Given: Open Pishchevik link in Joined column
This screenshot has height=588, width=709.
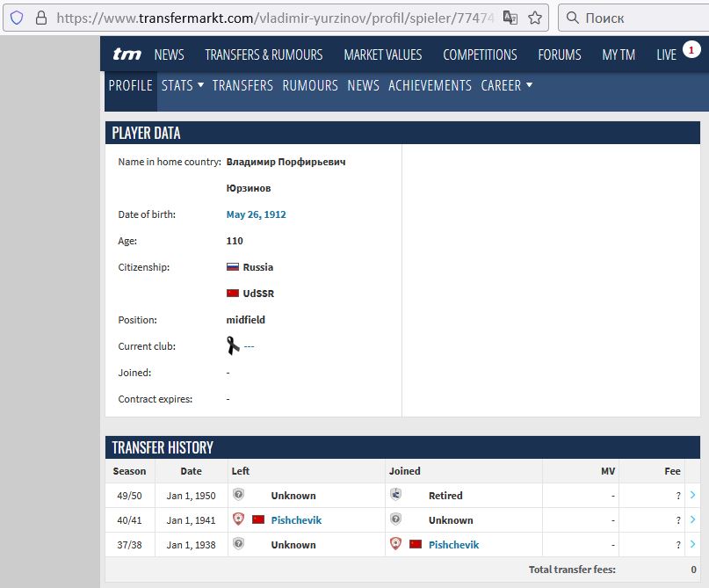Looking at the screenshot, I should pyautogui.click(x=453, y=545).
